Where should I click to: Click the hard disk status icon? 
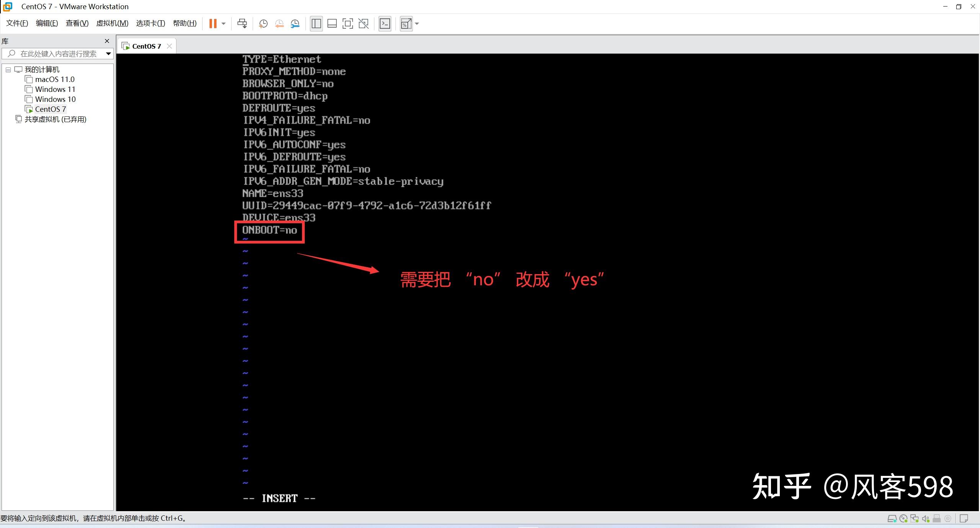coord(892,518)
